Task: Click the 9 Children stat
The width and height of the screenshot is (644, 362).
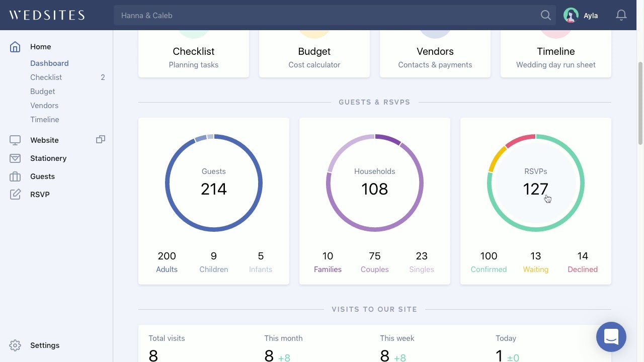Action: 214,262
